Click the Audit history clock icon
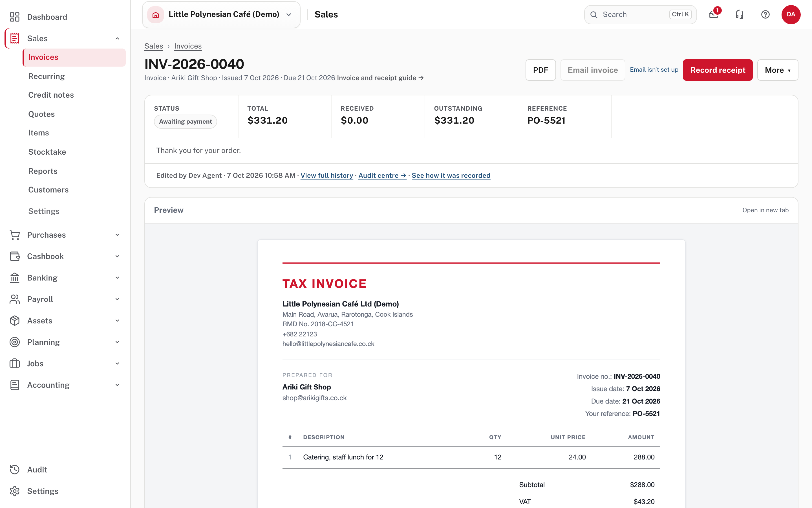 (x=14, y=470)
